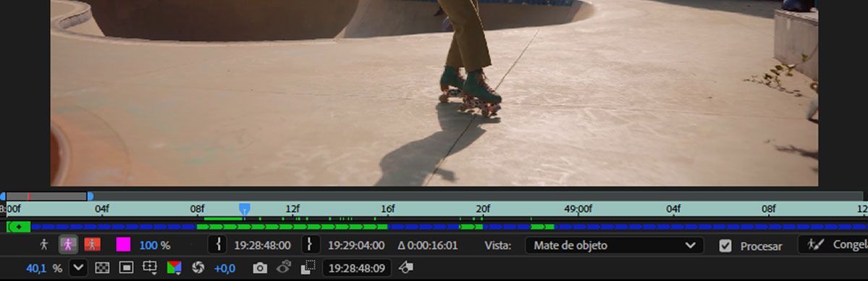The image size is (868, 281).
Task: Toggle the alpha view walking-figure icon
Action: (44, 245)
